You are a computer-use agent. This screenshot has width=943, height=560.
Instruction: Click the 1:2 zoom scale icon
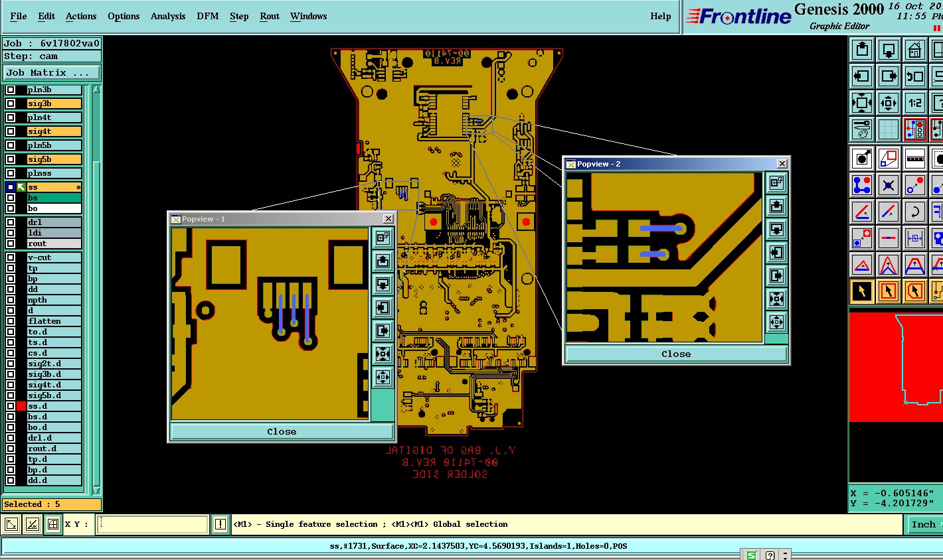pos(915,103)
